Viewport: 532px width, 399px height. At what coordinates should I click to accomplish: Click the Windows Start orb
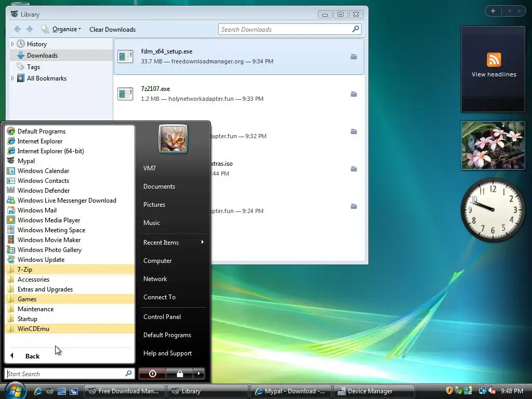coord(15,391)
